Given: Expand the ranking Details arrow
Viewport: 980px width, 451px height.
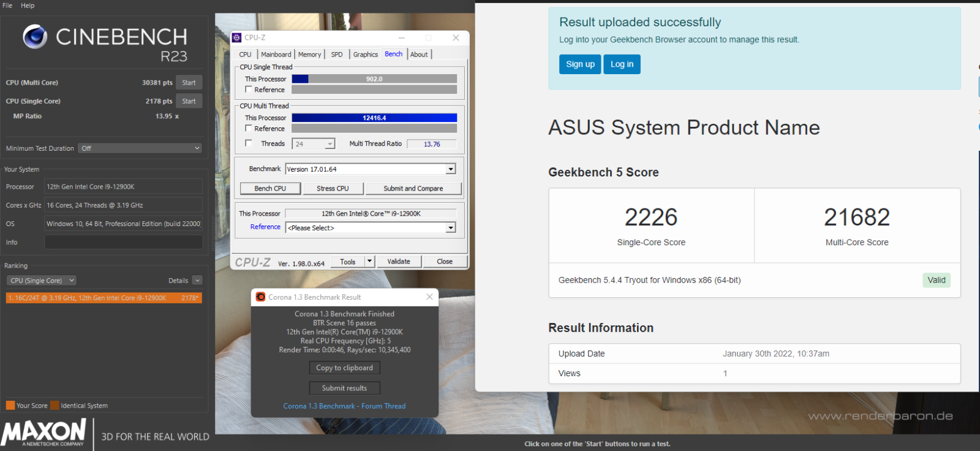Looking at the screenshot, I should [197, 281].
